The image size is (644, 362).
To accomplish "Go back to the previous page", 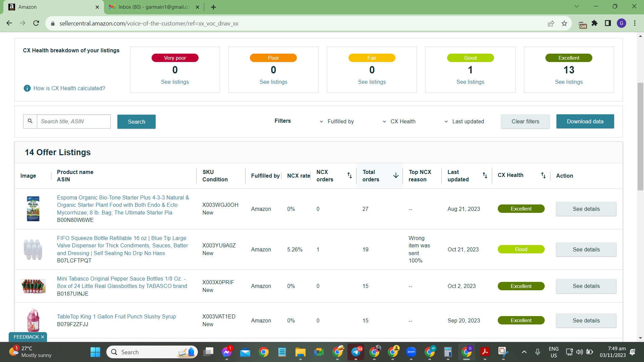I will pos(9,23).
